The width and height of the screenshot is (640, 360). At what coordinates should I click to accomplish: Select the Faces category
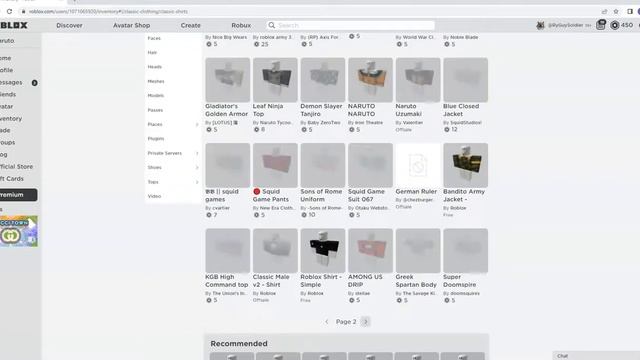pyautogui.click(x=154, y=38)
